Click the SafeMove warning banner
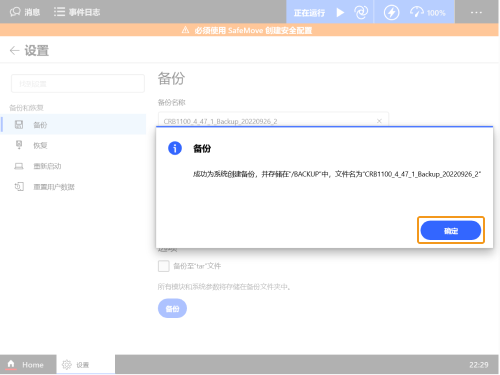500x375 pixels. point(249,30)
